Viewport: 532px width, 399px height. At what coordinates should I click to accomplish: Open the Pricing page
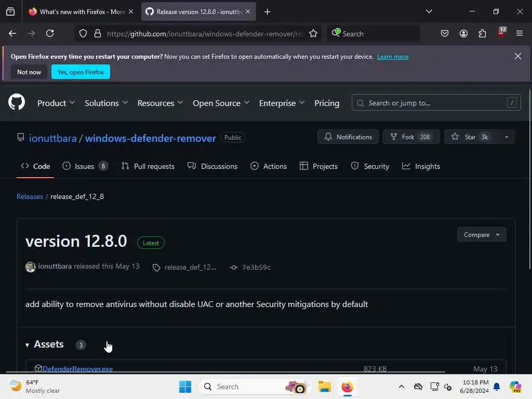coord(327,103)
